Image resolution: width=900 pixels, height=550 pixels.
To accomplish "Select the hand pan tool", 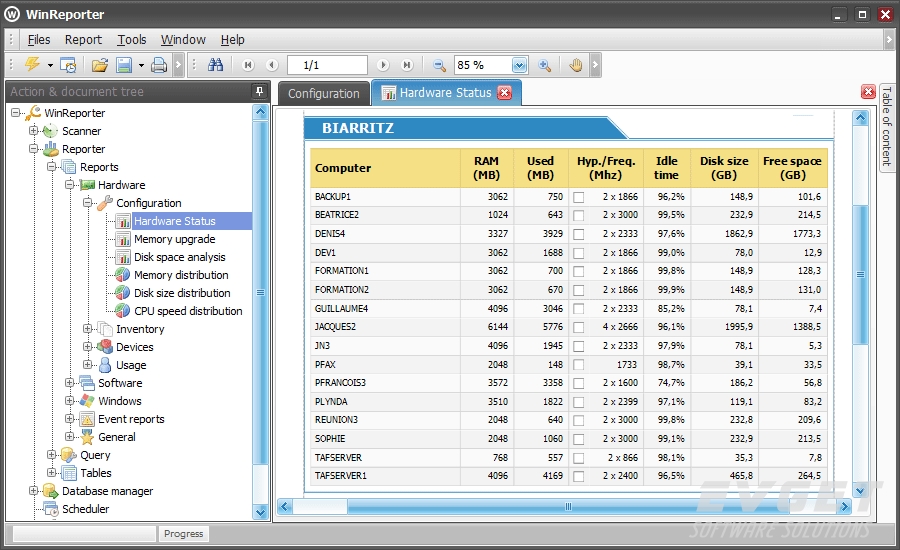I will click(x=576, y=65).
